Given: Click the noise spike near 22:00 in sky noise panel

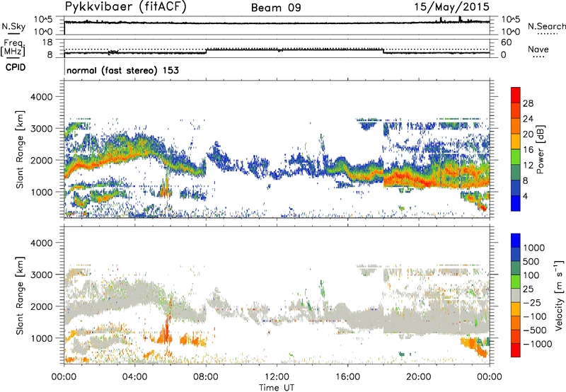Looking at the screenshot, I should [460, 19].
